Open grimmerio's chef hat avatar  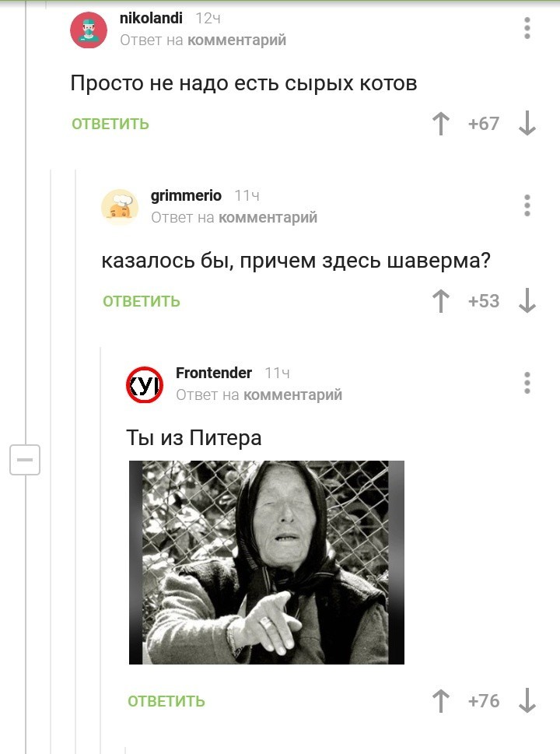[120, 207]
